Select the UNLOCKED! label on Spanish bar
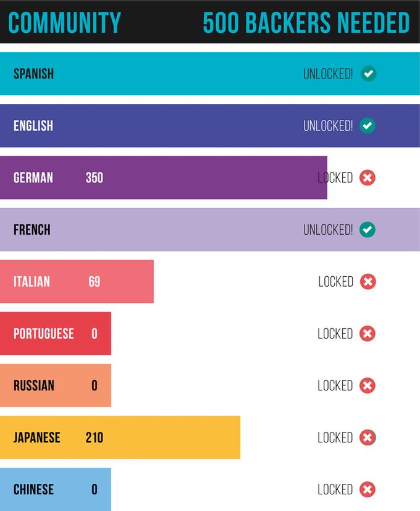The image size is (420, 511). (328, 74)
